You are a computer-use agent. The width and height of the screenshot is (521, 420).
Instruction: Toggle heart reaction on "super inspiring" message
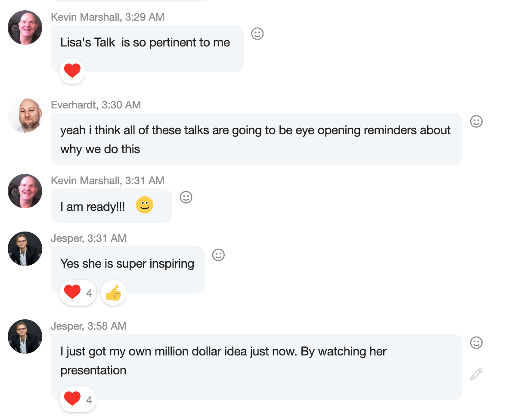78,293
